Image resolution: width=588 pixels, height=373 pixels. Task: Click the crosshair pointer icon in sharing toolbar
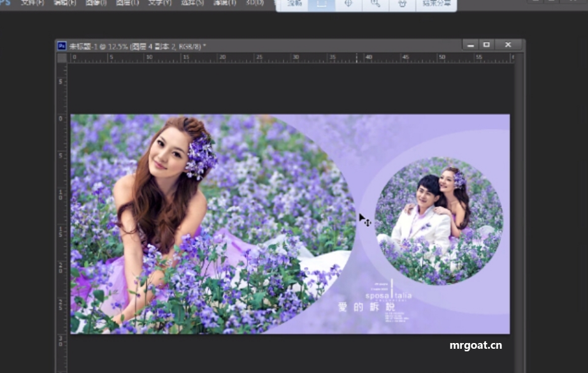pyautogui.click(x=348, y=3)
